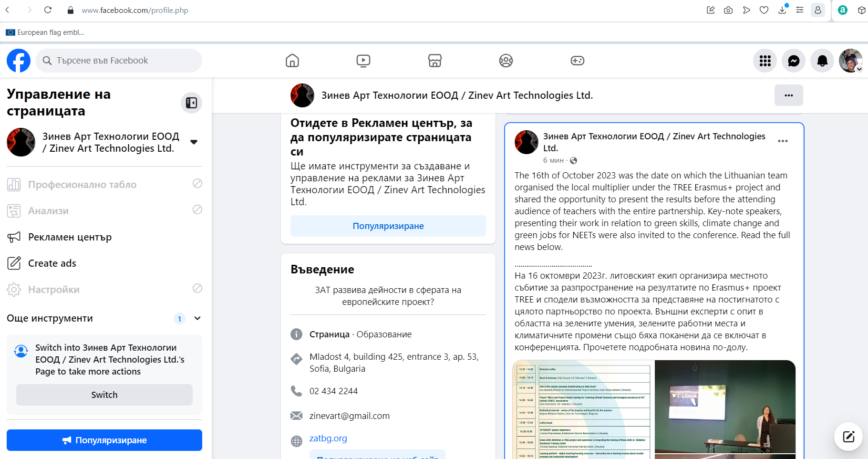Click the browser heart favorites icon
868x459 pixels.
[x=764, y=10]
